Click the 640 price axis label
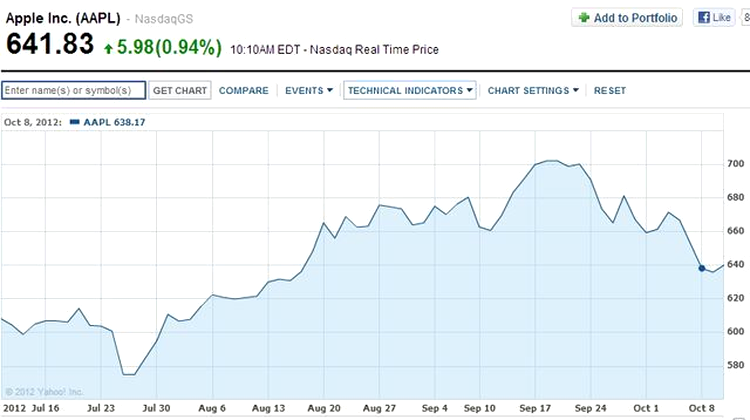Screen dimensions: 750x420 coord(735,264)
